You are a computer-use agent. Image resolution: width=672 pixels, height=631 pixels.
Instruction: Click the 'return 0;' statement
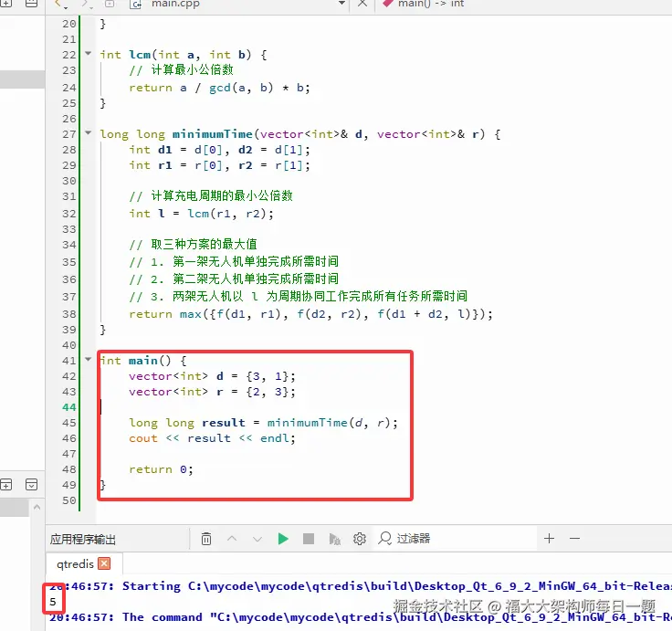[161, 469]
